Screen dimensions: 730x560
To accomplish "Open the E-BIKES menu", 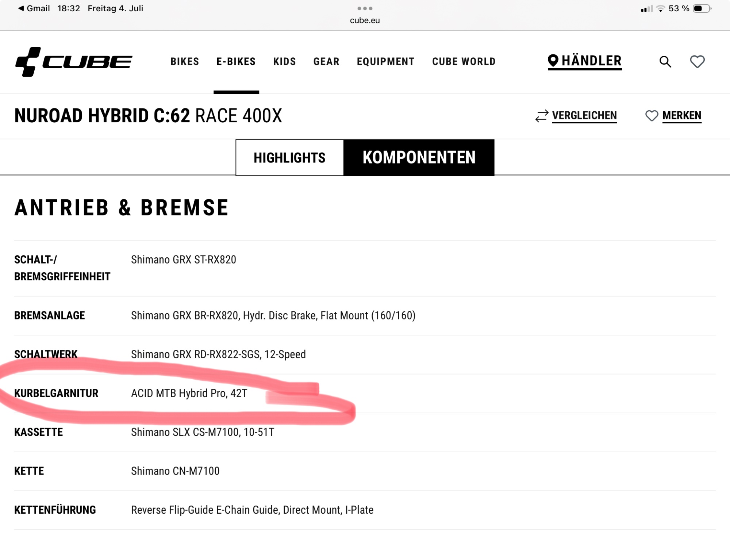I will coord(236,61).
